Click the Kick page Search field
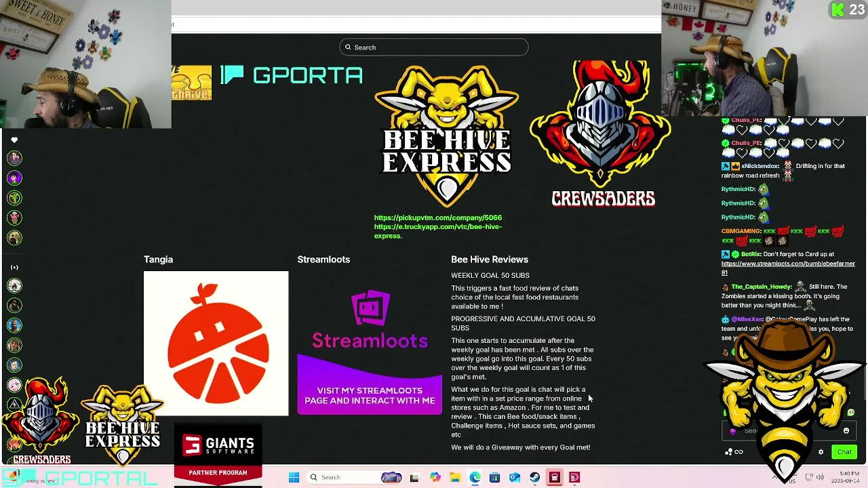The image size is (868, 488). click(x=433, y=47)
